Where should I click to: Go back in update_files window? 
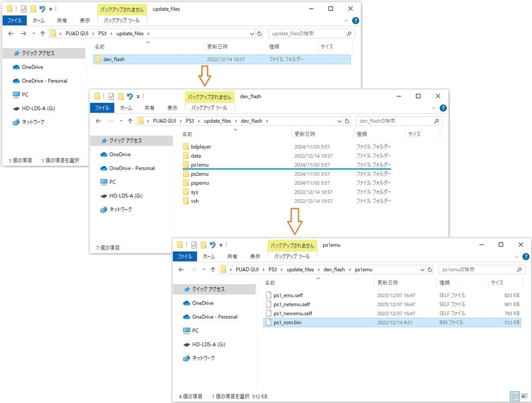11,33
